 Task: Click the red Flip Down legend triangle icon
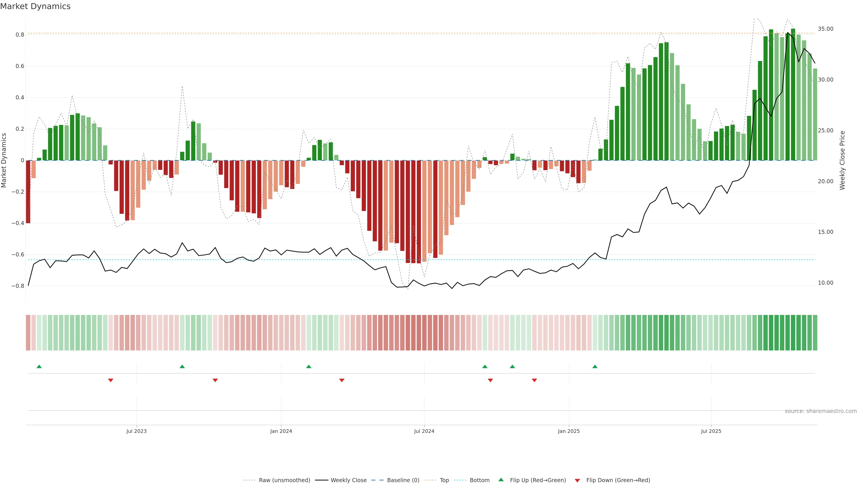(577, 481)
